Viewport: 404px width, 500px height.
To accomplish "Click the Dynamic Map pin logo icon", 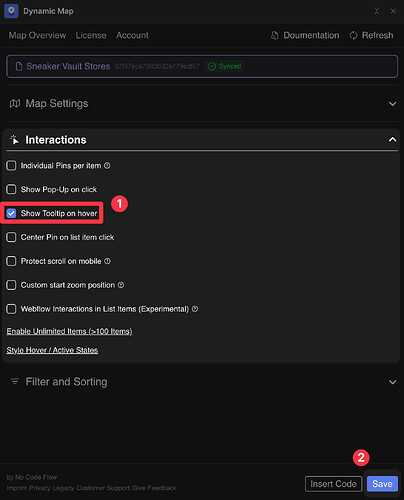I will click(x=11, y=11).
